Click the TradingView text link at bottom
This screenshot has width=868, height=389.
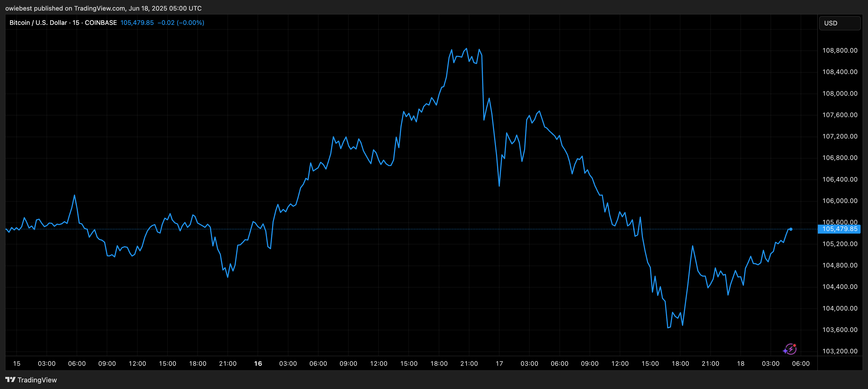coord(37,380)
